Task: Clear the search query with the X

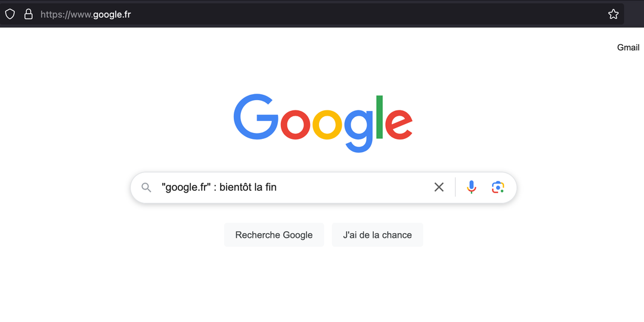Action: (x=439, y=187)
